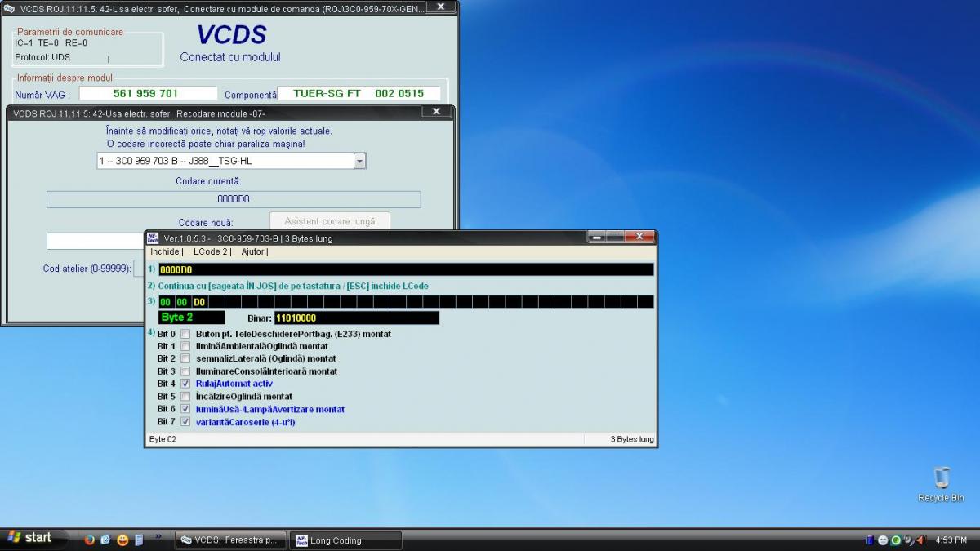Click the Protocol: UDS text
This screenshot has width=980, height=551.
[42, 57]
